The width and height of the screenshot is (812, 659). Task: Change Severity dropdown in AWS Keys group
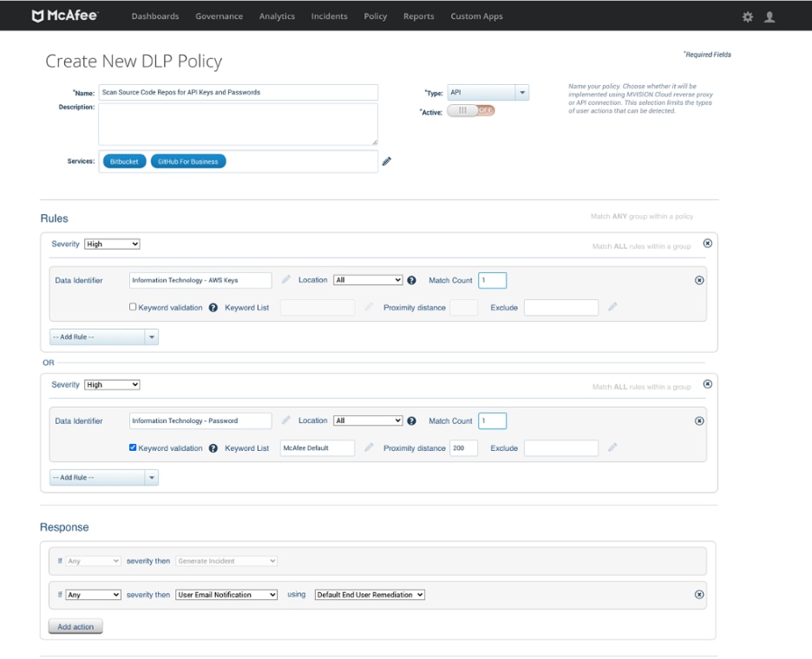point(112,244)
